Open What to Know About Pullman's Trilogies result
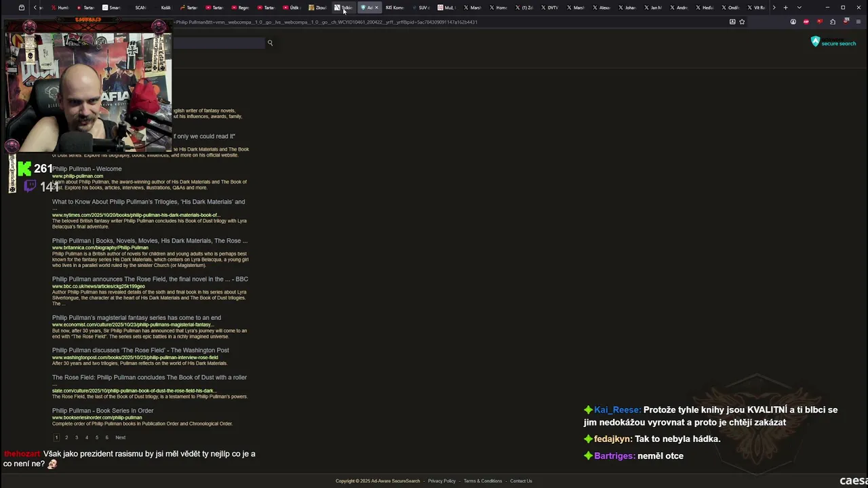 [149, 202]
